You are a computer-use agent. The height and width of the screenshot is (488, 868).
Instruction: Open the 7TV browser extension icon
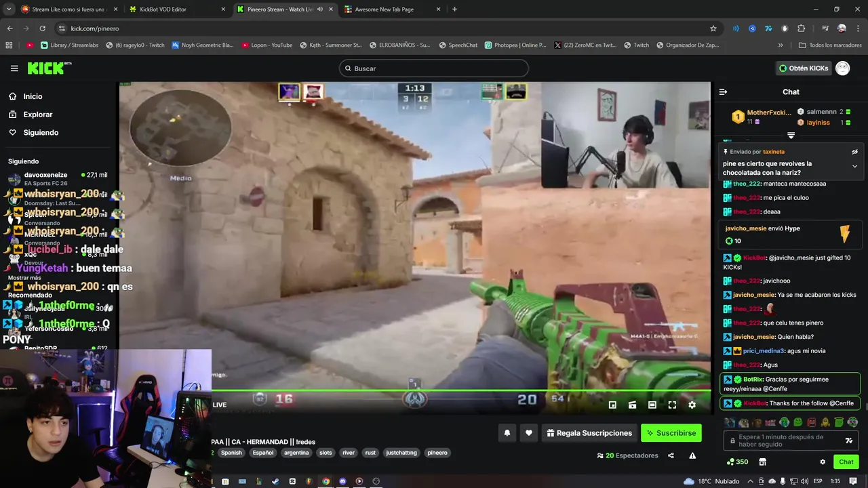(x=768, y=28)
